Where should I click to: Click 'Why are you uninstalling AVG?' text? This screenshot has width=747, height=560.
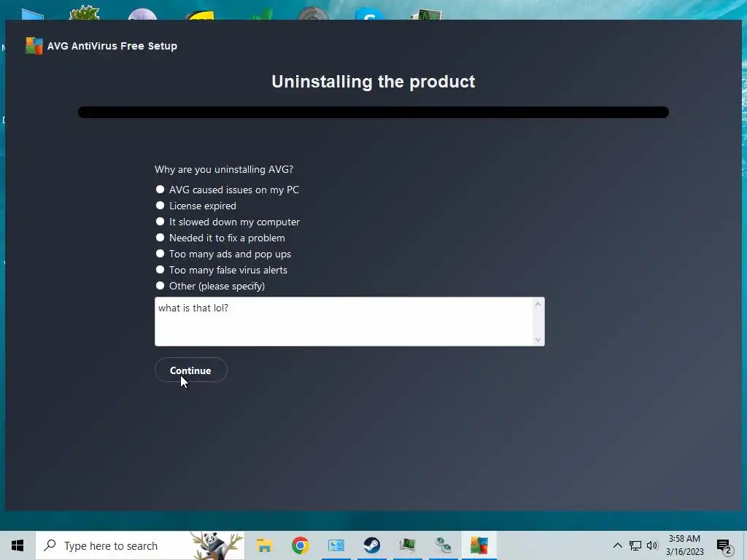224,169
